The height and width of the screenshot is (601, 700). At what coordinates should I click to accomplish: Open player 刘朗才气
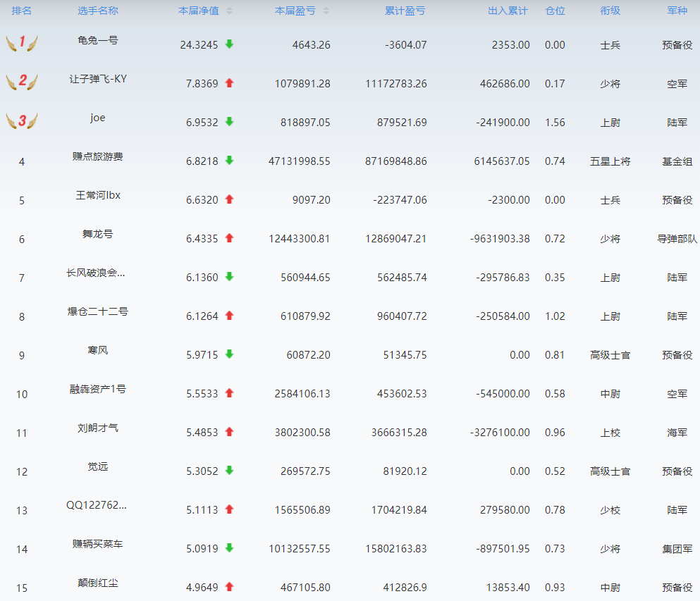pyautogui.click(x=98, y=428)
